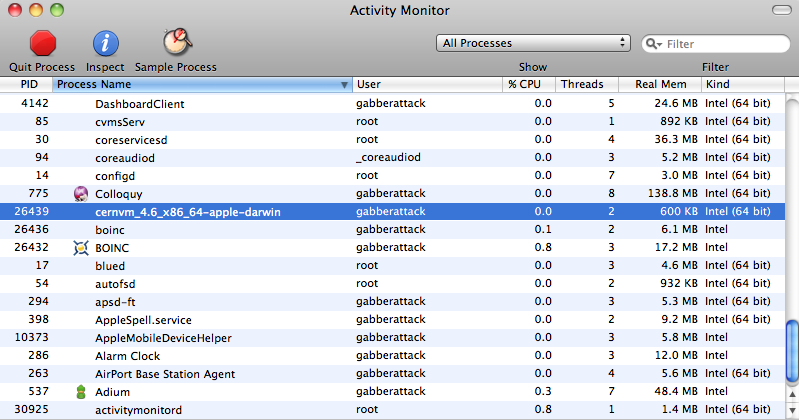Viewport: 799px width, 420px height.
Task: Select the coreservicesd process
Action: (x=131, y=140)
